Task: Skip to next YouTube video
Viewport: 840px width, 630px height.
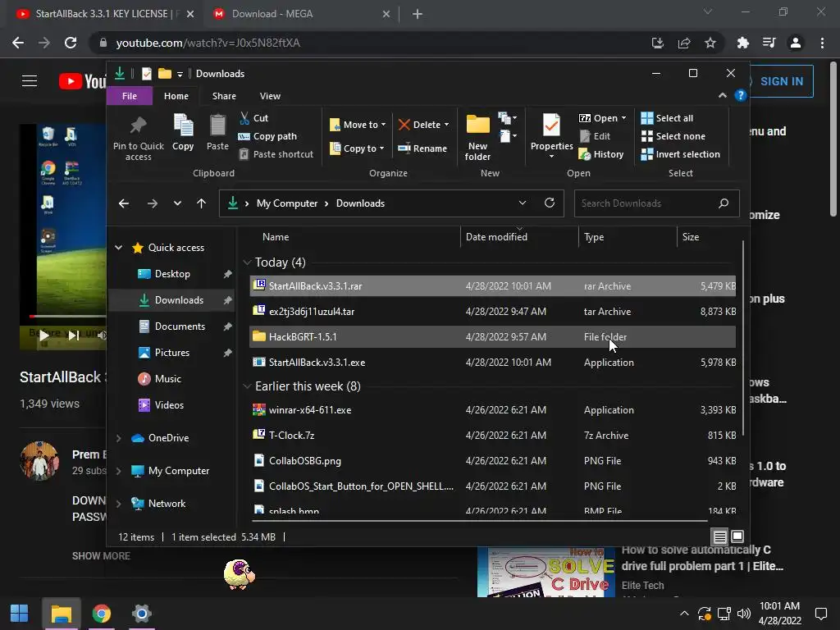Action: pos(73,336)
